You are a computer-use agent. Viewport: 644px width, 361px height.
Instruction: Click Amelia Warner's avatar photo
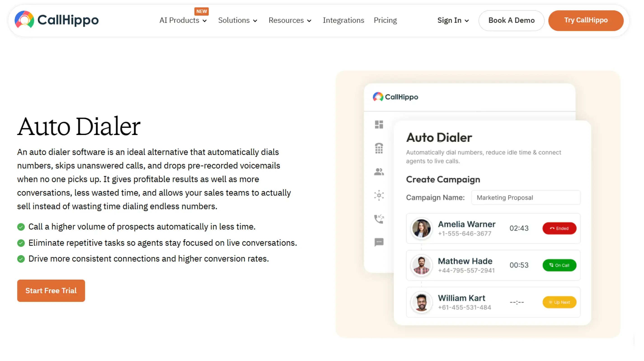tap(421, 228)
